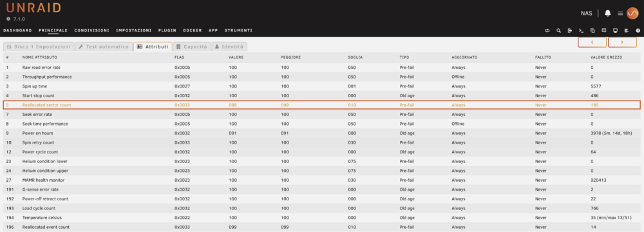The height and width of the screenshot is (232, 644).
Task: Click the Soglia column header
Action: 355,57
